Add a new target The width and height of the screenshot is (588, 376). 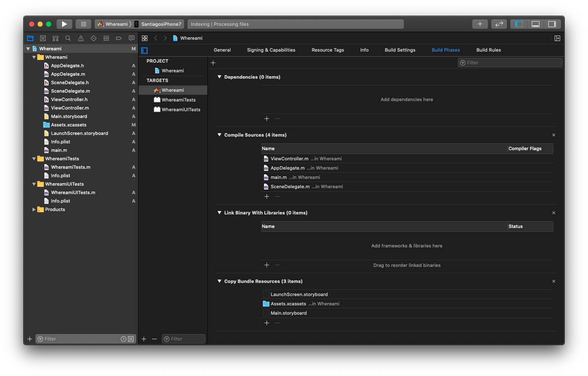pos(144,339)
